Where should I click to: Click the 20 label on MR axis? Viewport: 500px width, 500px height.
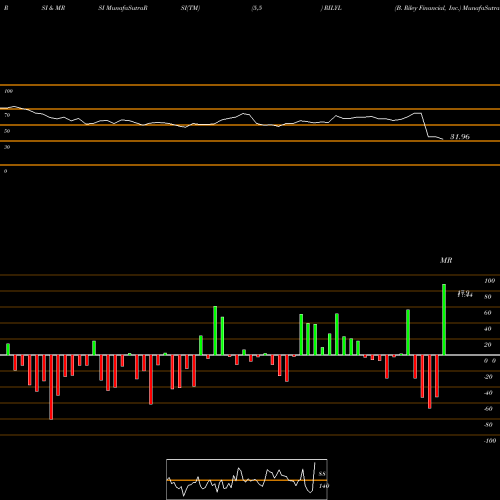(488, 345)
